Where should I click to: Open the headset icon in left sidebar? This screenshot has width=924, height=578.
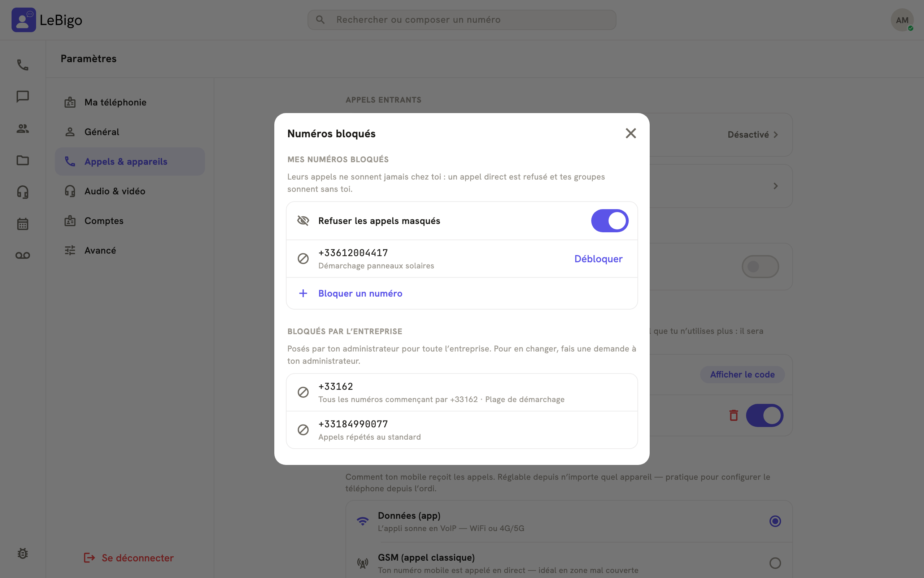[22, 192]
